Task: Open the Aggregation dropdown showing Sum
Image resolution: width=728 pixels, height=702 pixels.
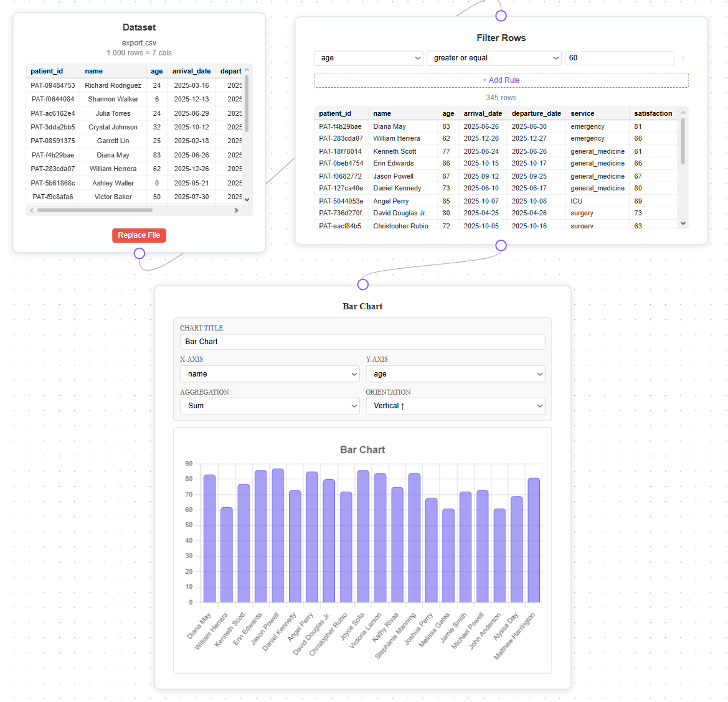Action: click(x=269, y=405)
